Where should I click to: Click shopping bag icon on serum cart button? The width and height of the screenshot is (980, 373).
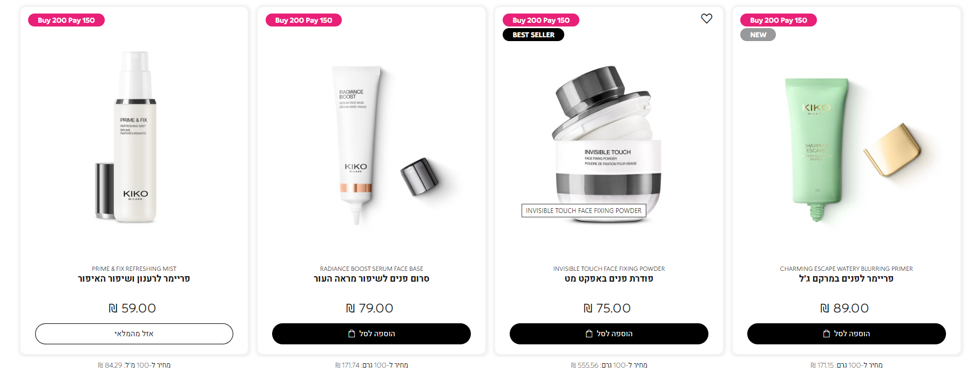click(352, 334)
